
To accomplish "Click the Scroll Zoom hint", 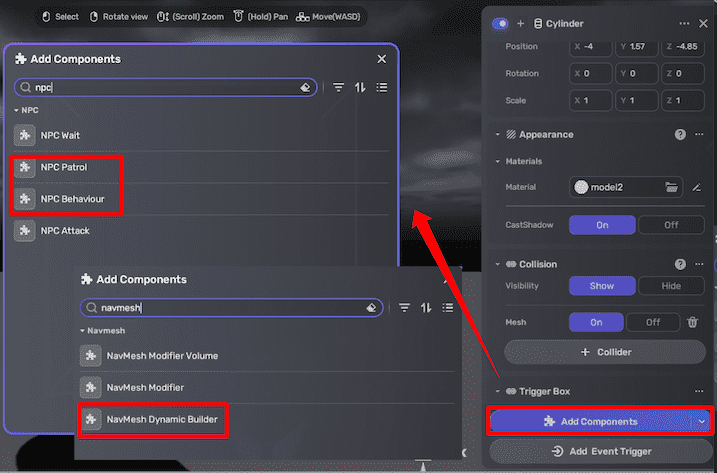I will pos(190,17).
